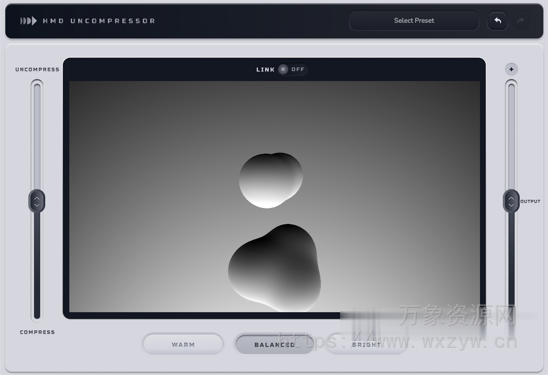
Task: Click the upper small blob in visualizer
Action: pyautogui.click(x=271, y=180)
